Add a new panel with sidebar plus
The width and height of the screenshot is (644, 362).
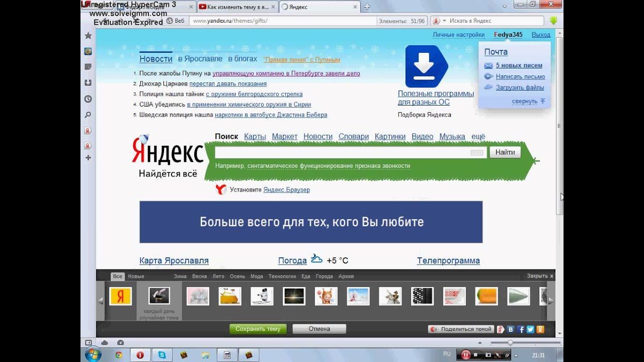(88, 158)
